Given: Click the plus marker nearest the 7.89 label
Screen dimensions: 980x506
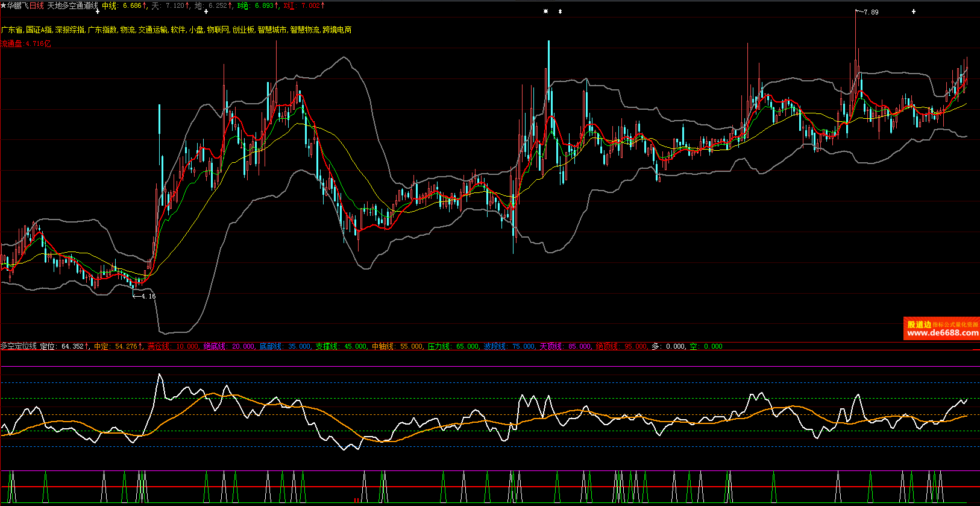Looking at the screenshot, I should (914, 11).
